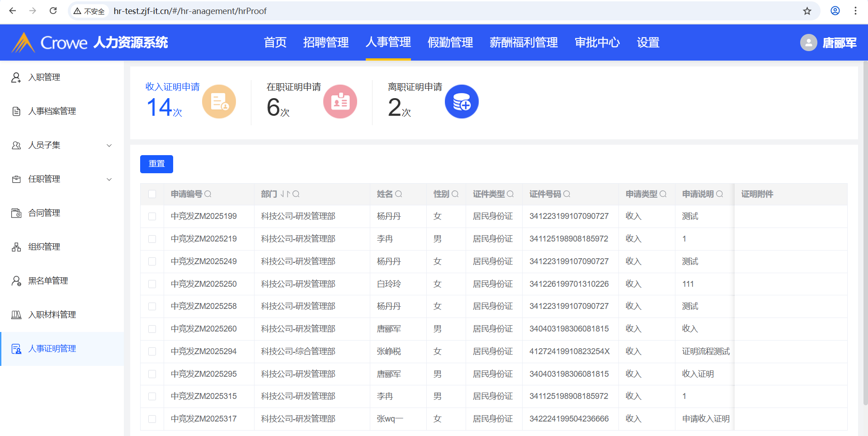Click the search icon next to 姓名 header

point(399,194)
